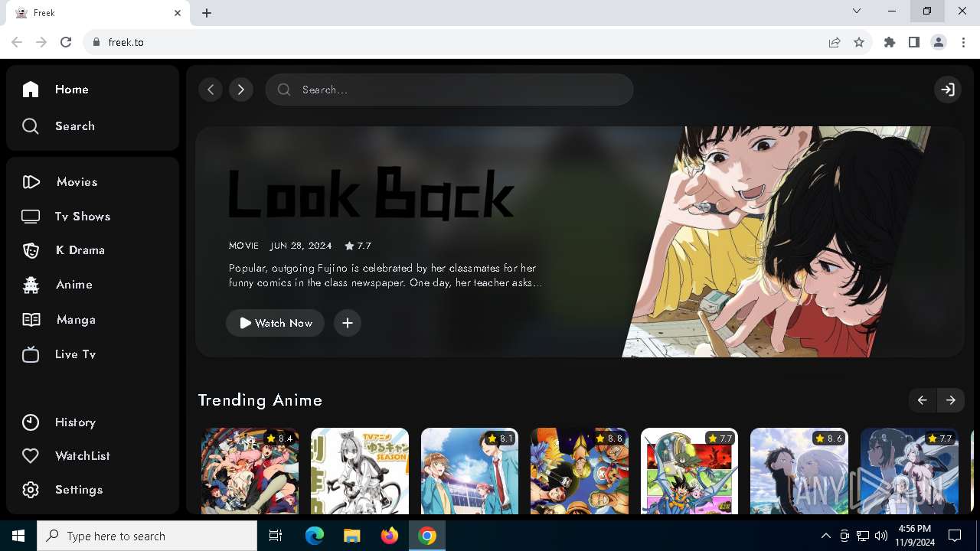
Task: Open the trending anime rated 8.6
Action: pyautogui.click(x=799, y=471)
